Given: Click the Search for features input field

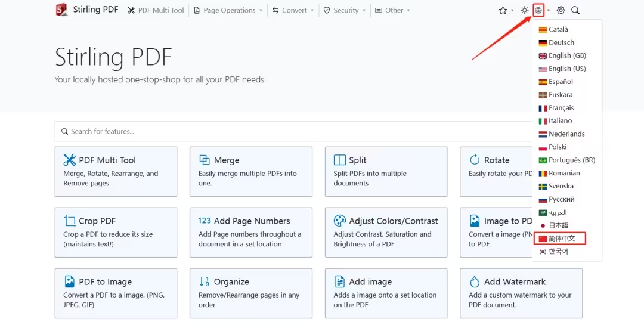Looking at the screenshot, I should click(292, 131).
